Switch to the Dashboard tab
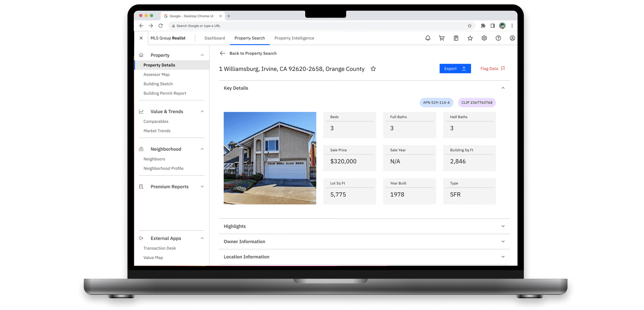Screen dimensions: 644x310 214,38
